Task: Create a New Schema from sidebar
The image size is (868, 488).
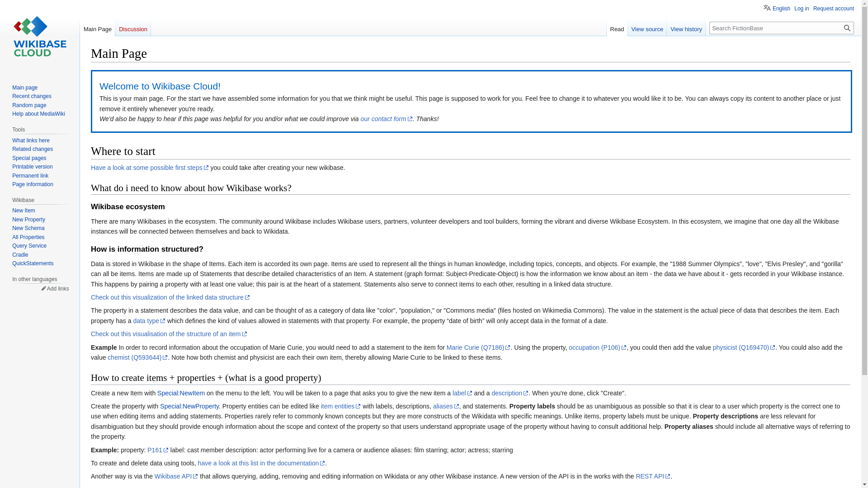Action: coord(28,228)
